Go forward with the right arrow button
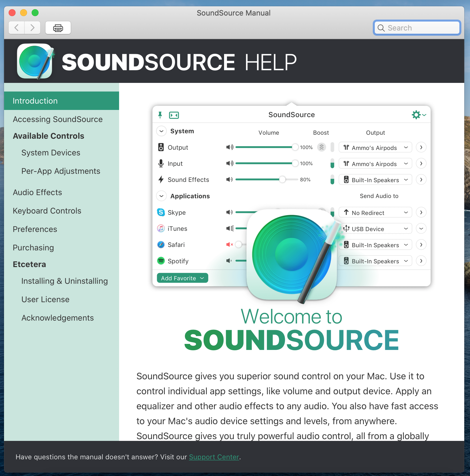Screen dimensions: 470x476 [33, 28]
